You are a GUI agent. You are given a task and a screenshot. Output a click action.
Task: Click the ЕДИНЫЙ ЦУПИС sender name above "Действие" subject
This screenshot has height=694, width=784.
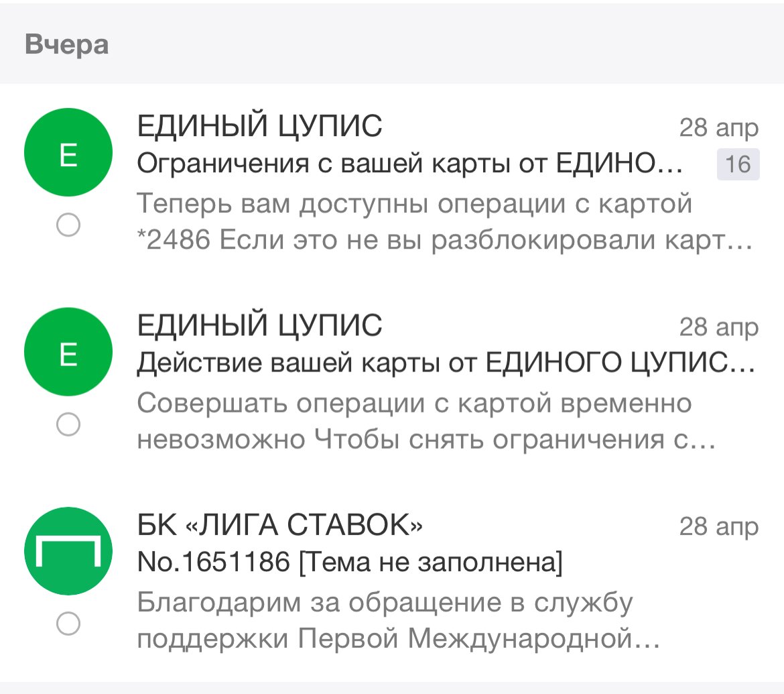pyautogui.click(x=259, y=326)
